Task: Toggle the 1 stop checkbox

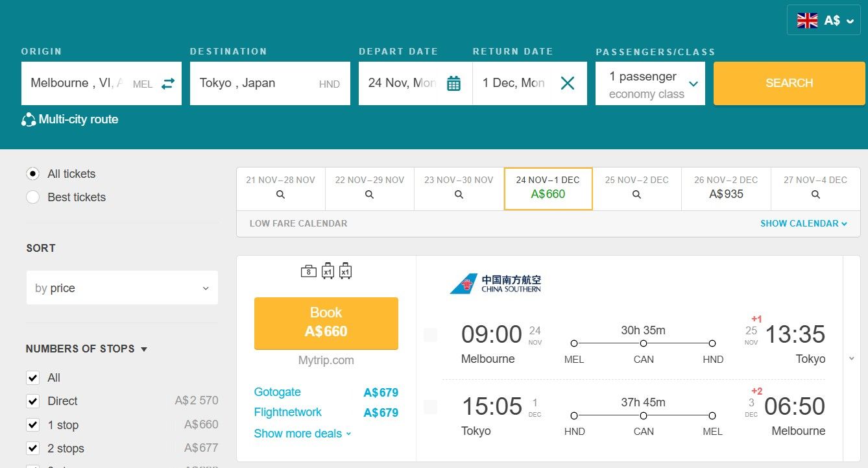Action: pos(33,425)
